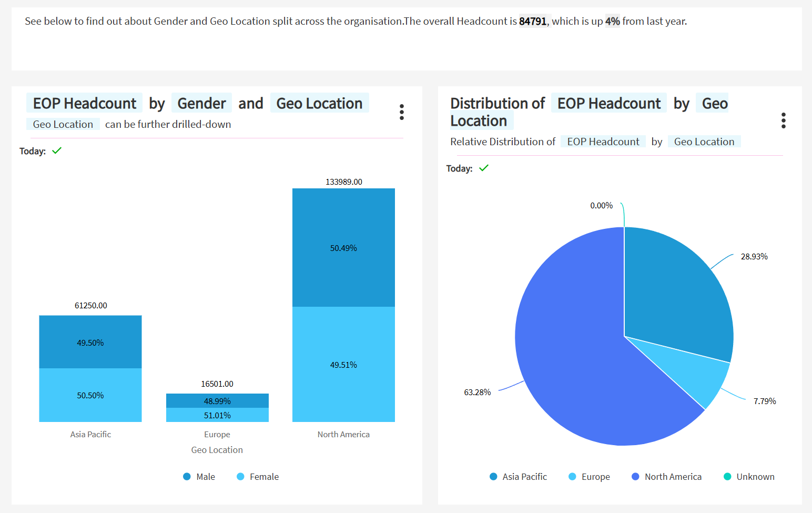
Task: Click the 63.28% pie data label
Action: [477, 392]
